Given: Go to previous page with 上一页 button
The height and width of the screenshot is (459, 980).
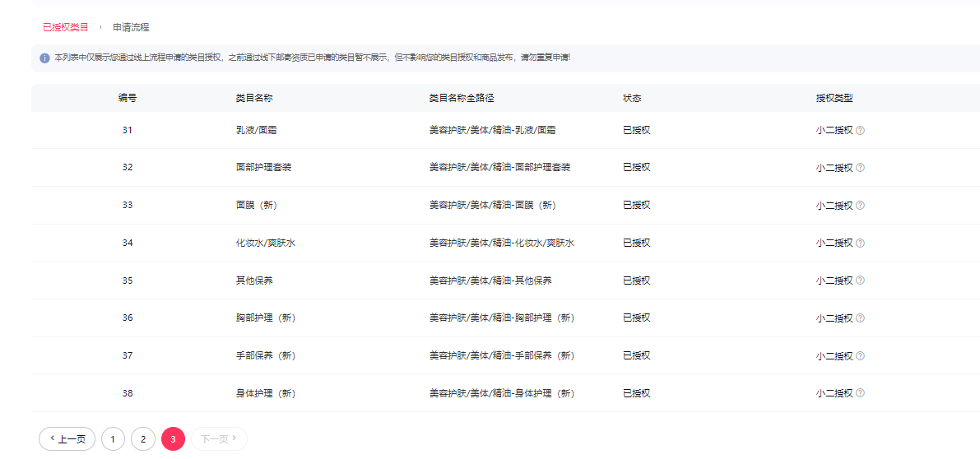Looking at the screenshot, I should (x=67, y=439).
